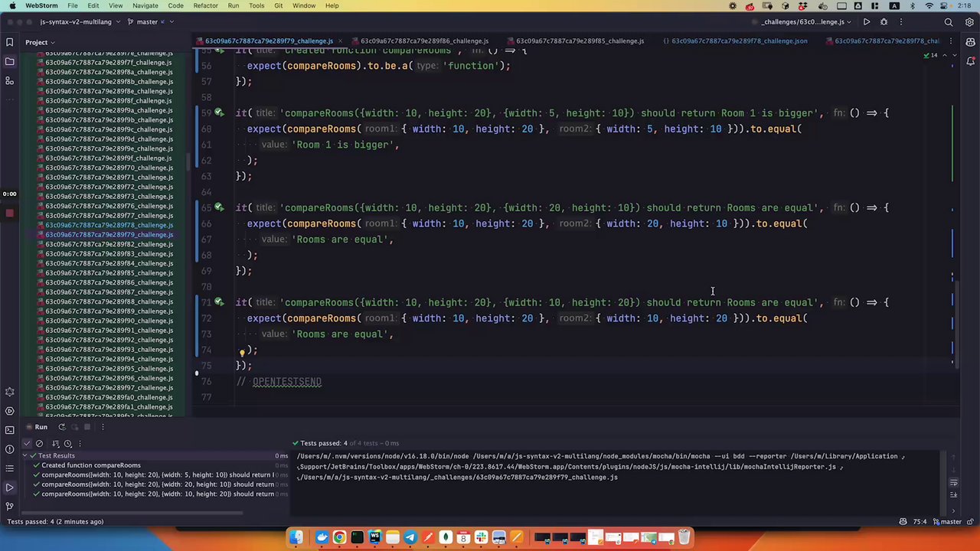The width and height of the screenshot is (980, 551).
Task: Go to previous highlighted problem arrow
Action: [x=944, y=55]
